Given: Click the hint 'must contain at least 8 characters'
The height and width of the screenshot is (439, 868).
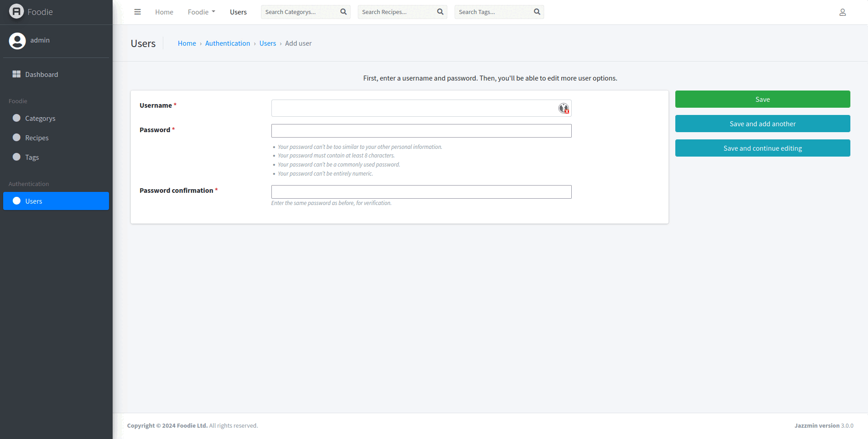Looking at the screenshot, I should click(x=336, y=156).
